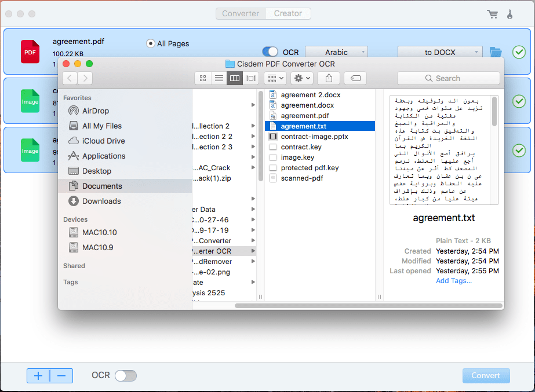Switch to the Creator tab
The height and width of the screenshot is (392, 535).
point(287,13)
